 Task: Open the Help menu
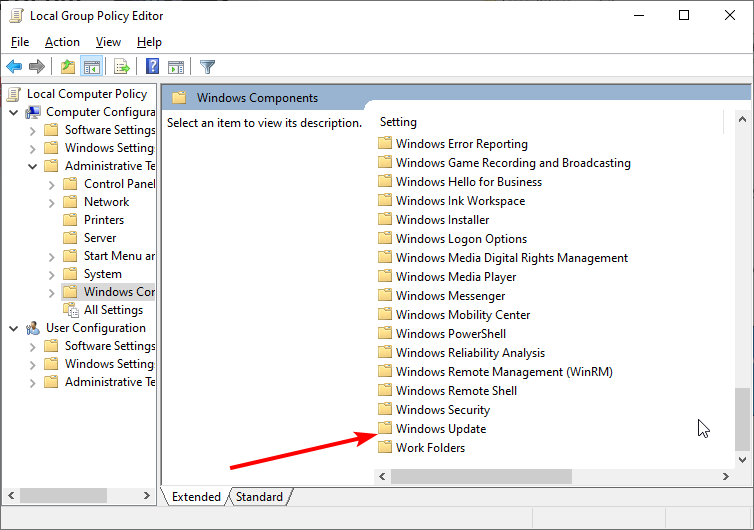(149, 42)
